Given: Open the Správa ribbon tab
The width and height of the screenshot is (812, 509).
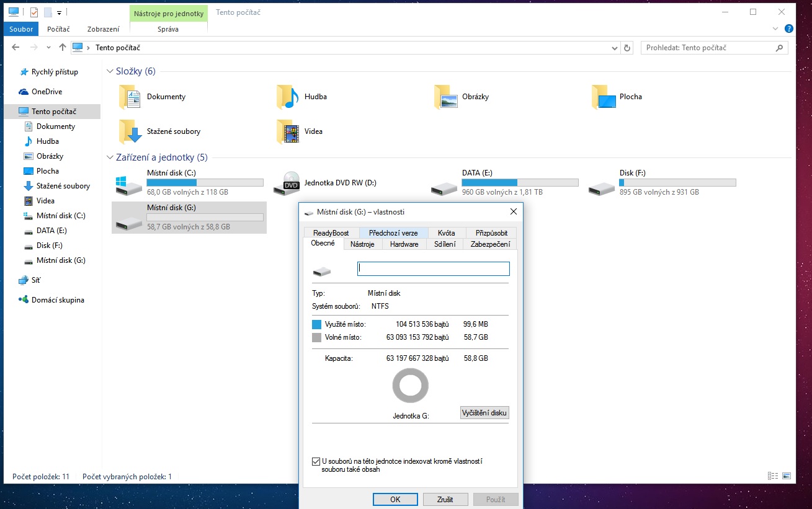Looking at the screenshot, I should click(169, 29).
